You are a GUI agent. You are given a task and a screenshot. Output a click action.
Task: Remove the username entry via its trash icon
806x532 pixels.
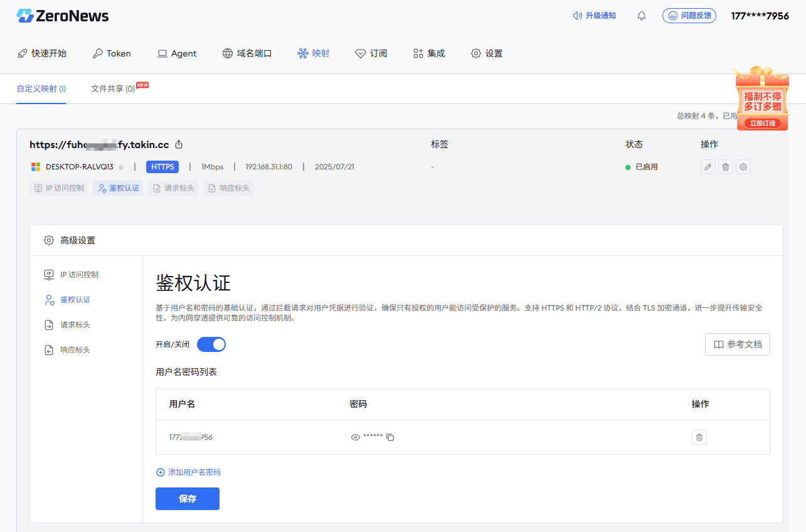tap(699, 437)
